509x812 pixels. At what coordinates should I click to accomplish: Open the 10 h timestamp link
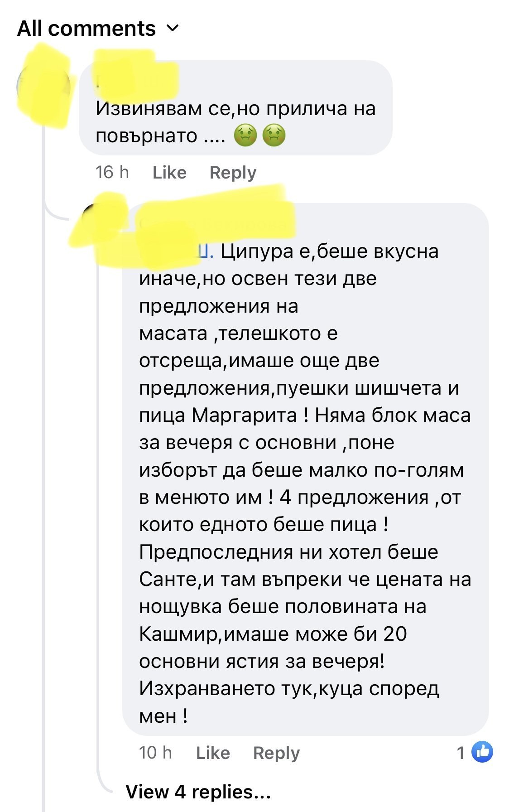click(x=155, y=753)
